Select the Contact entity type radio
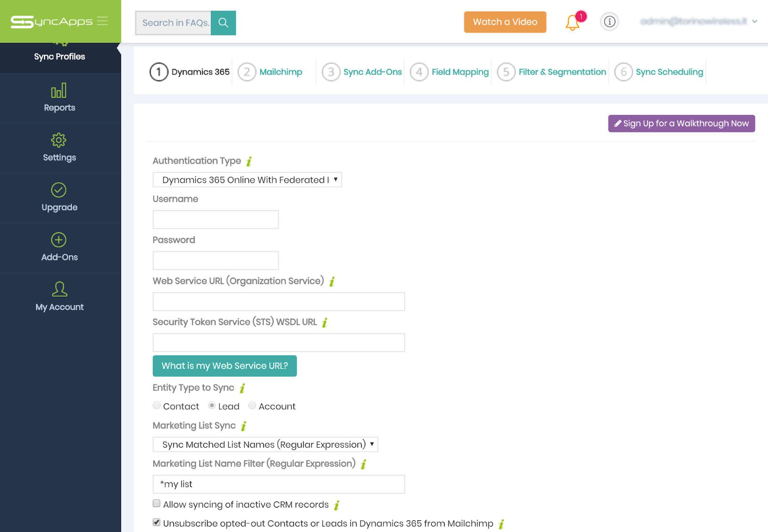The height and width of the screenshot is (532, 768). (x=157, y=405)
